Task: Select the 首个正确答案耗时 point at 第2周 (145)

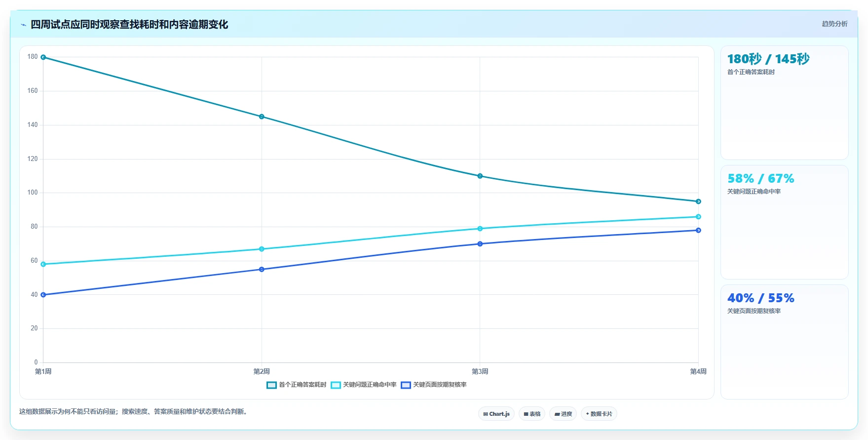Action: click(262, 117)
